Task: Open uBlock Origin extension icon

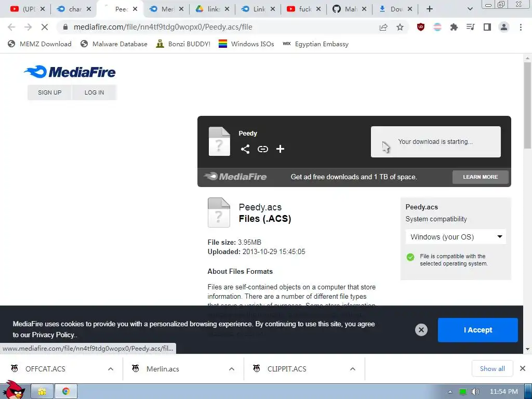Action: pyautogui.click(x=421, y=27)
